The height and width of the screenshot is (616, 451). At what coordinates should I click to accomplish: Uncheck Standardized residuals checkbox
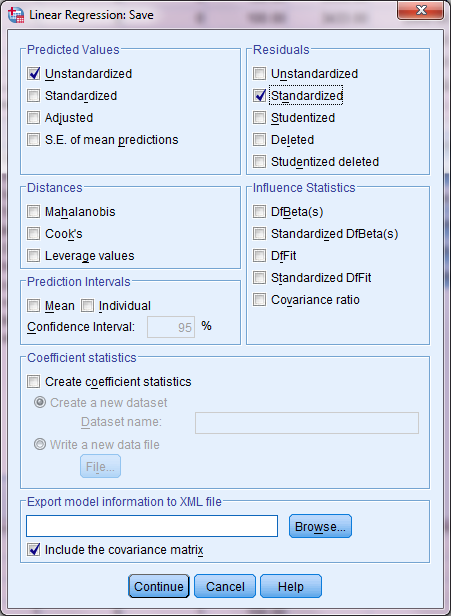pyautogui.click(x=259, y=95)
